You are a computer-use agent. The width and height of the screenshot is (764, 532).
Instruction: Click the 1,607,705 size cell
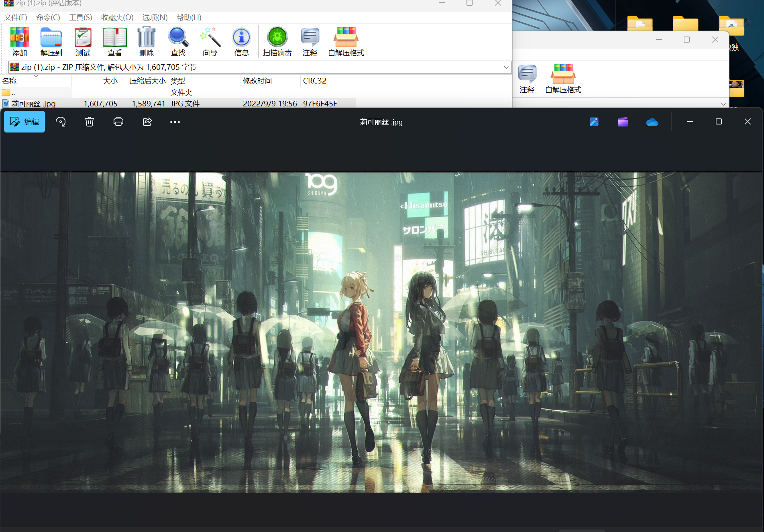pos(100,104)
